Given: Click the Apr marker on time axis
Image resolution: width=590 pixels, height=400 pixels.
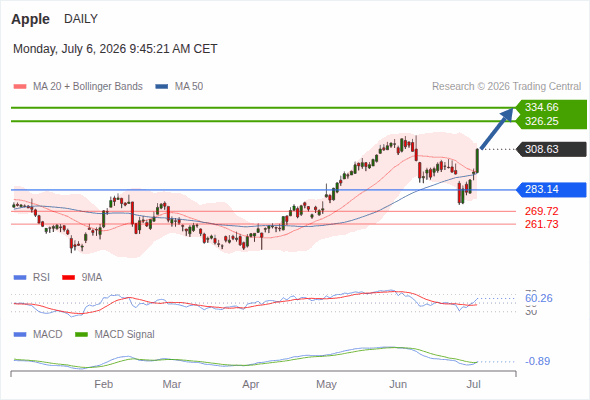Looking at the screenshot, I should [x=251, y=385].
